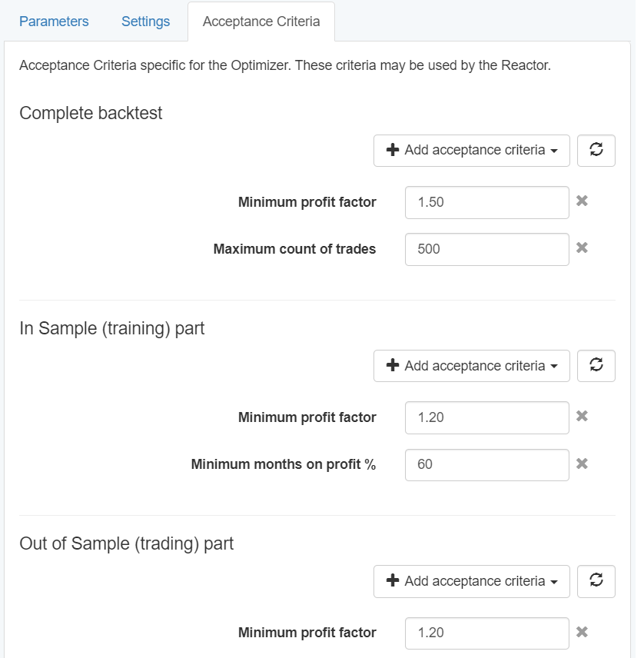
Task: Click the Maximum count of trades label
Action: click(294, 249)
